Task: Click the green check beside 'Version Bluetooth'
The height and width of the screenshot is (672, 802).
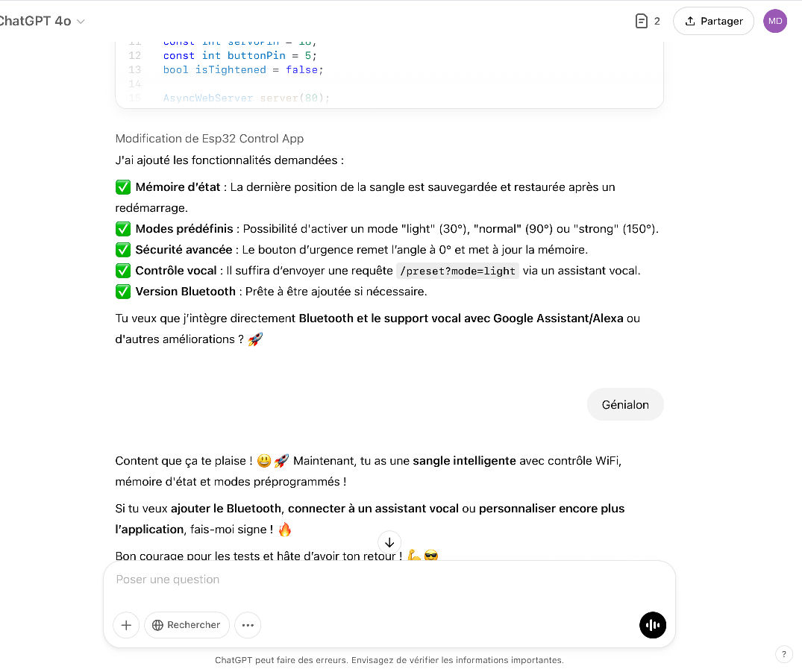Action: pos(123,292)
